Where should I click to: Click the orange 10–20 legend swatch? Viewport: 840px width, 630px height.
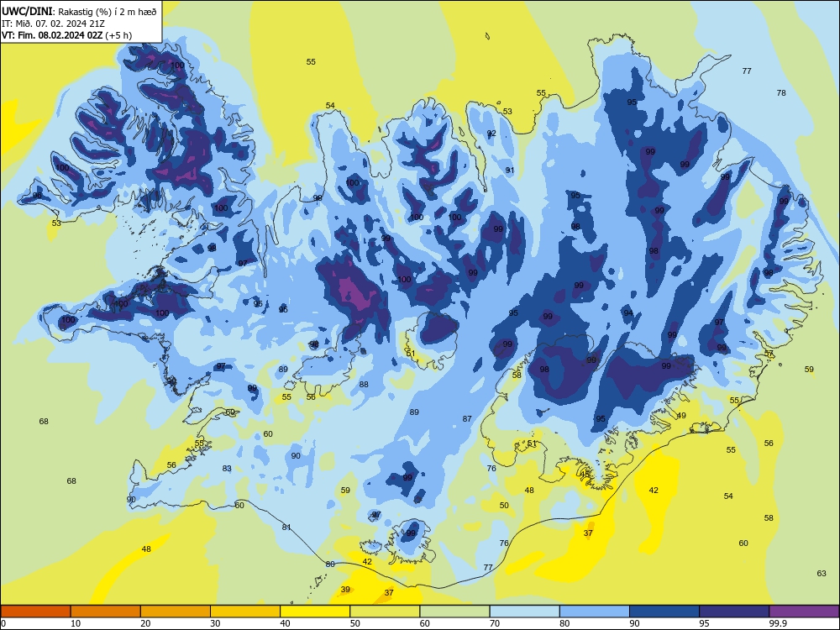[106, 612]
